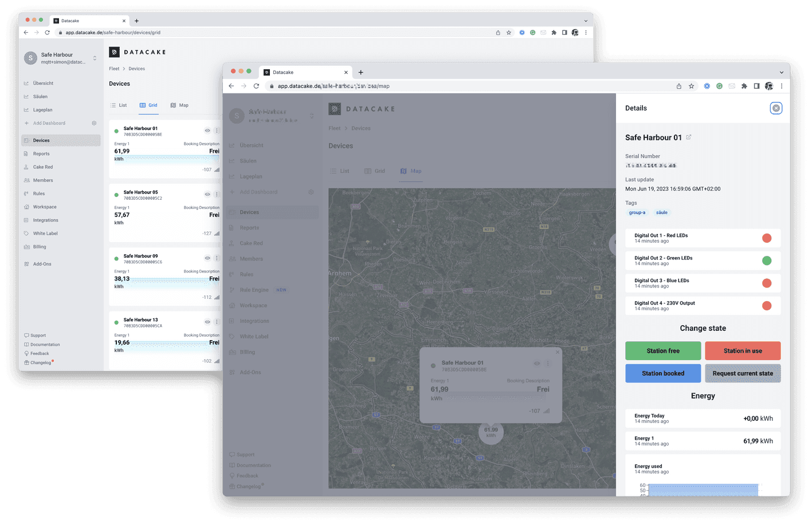This screenshot has height=525, width=812.
Task: Click the share icon in the front browser window
Action: click(679, 86)
